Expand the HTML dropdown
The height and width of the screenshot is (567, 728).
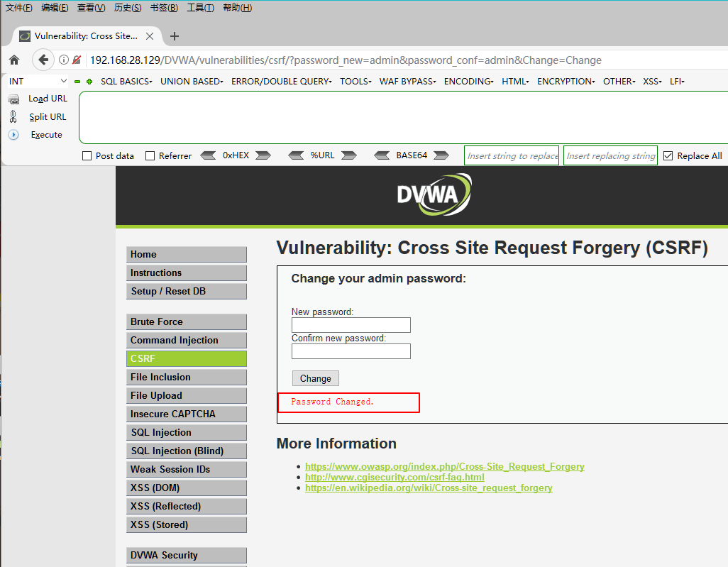(515, 82)
